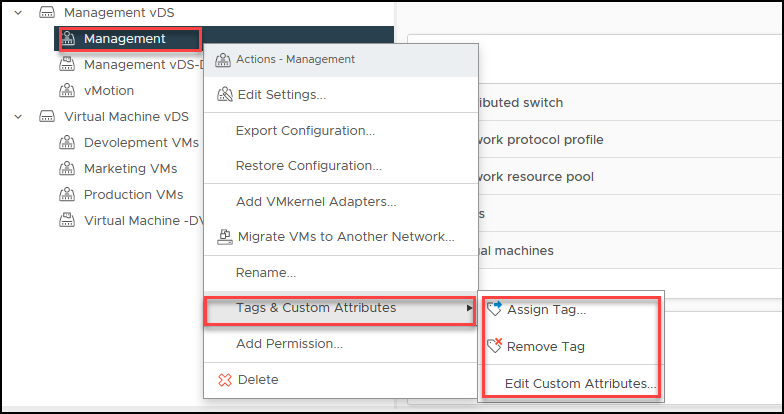Collapse the Virtual Machine vDS tree node
The width and height of the screenshot is (784, 414).
click(18, 116)
